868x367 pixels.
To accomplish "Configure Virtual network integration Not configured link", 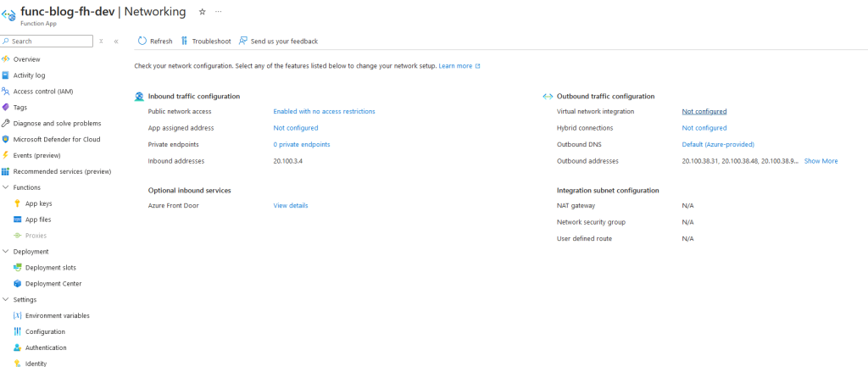I will click(704, 111).
